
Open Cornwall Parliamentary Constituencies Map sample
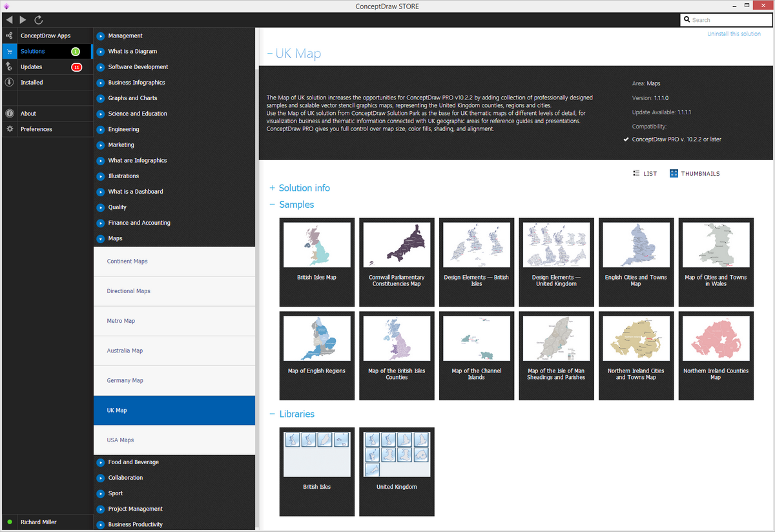pos(397,261)
